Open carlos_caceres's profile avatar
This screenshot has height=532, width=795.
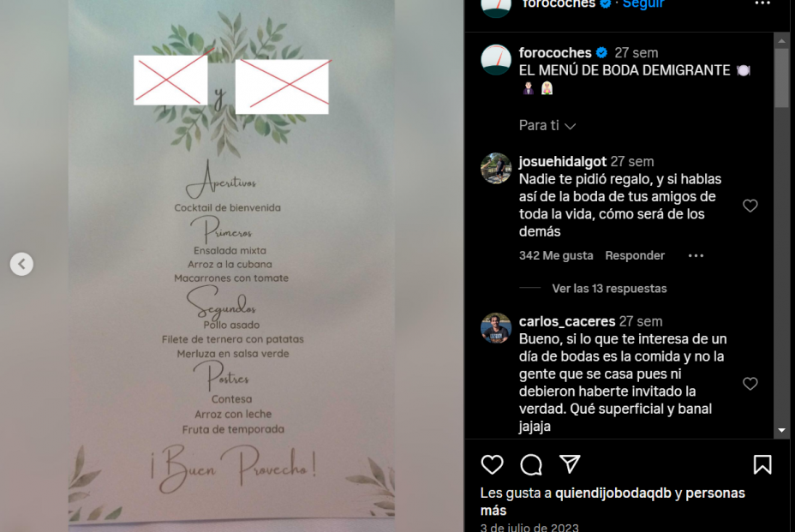coord(496,329)
